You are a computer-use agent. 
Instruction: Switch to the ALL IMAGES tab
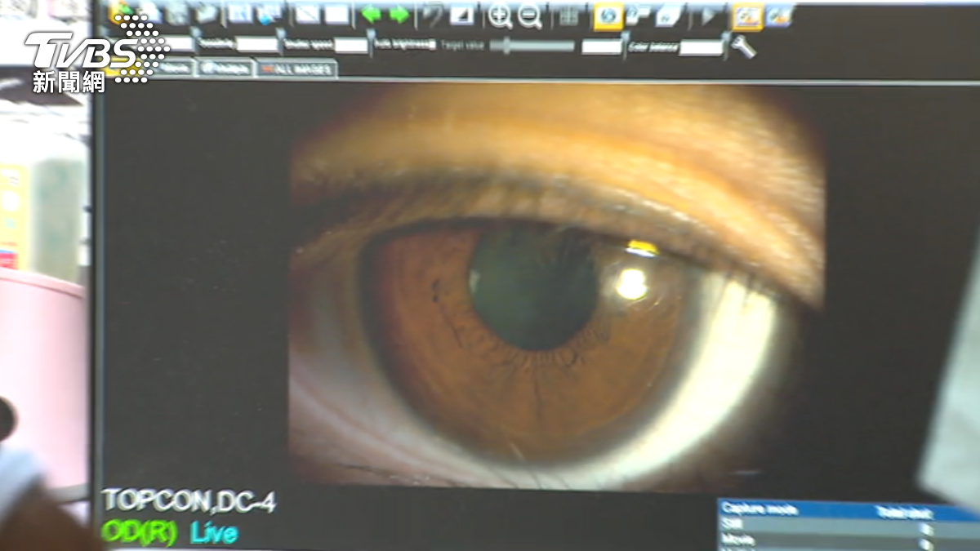[x=297, y=70]
